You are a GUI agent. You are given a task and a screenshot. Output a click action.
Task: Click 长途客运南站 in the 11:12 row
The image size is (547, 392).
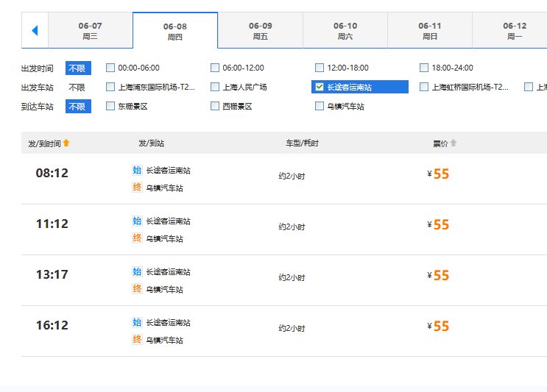tap(168, 221)
